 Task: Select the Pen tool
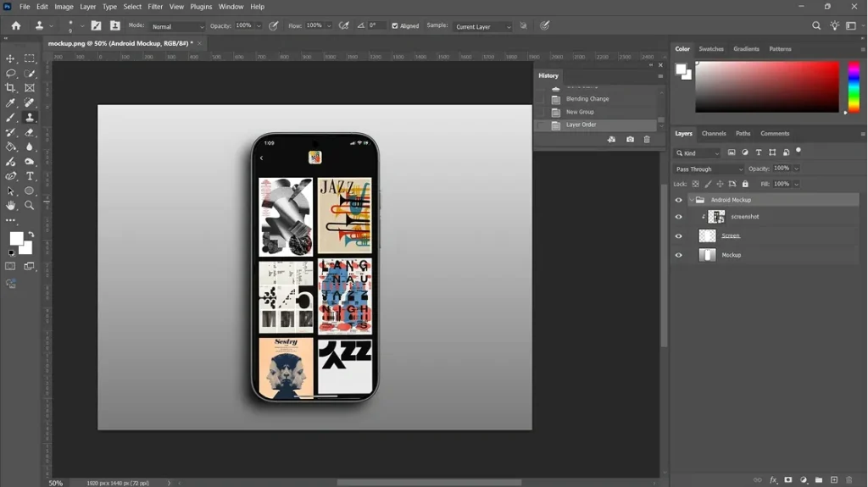(x=10, y=176)
